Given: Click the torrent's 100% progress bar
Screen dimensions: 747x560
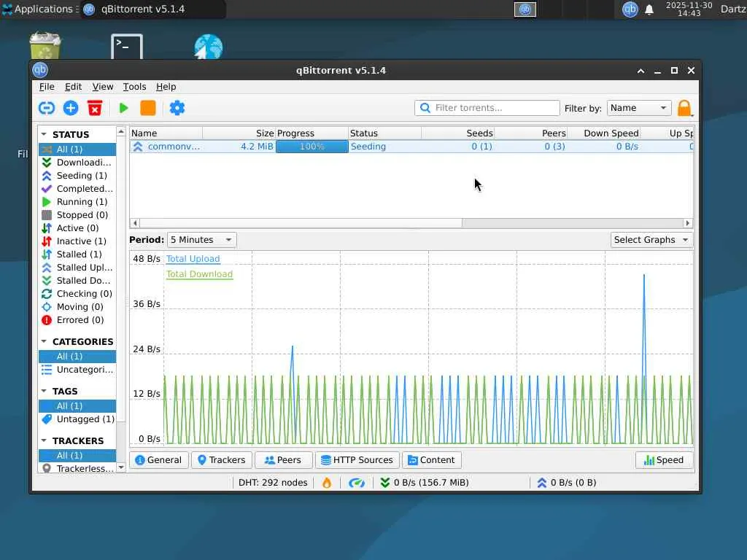Looking at the screenshot, I should 312,147.
